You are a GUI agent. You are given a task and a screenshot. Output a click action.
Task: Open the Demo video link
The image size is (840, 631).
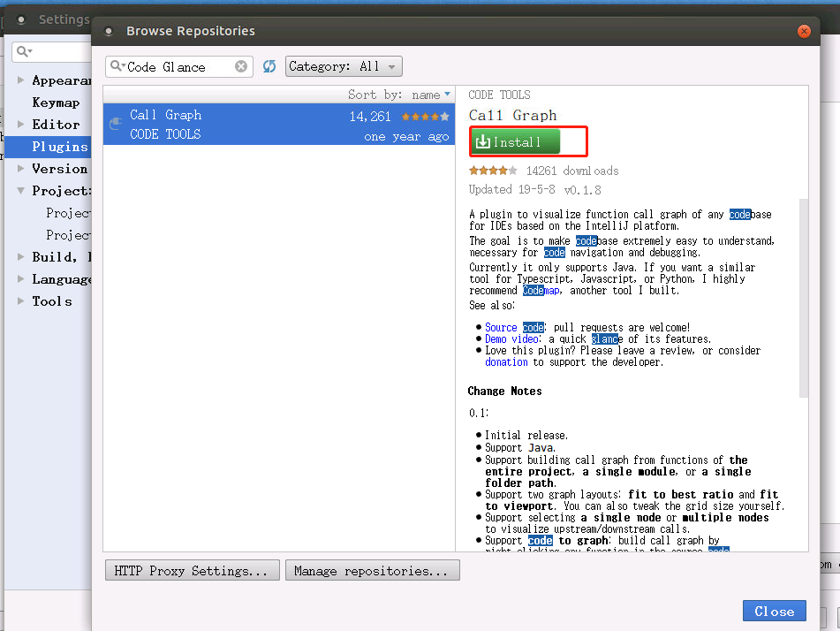tap(511, 338)
